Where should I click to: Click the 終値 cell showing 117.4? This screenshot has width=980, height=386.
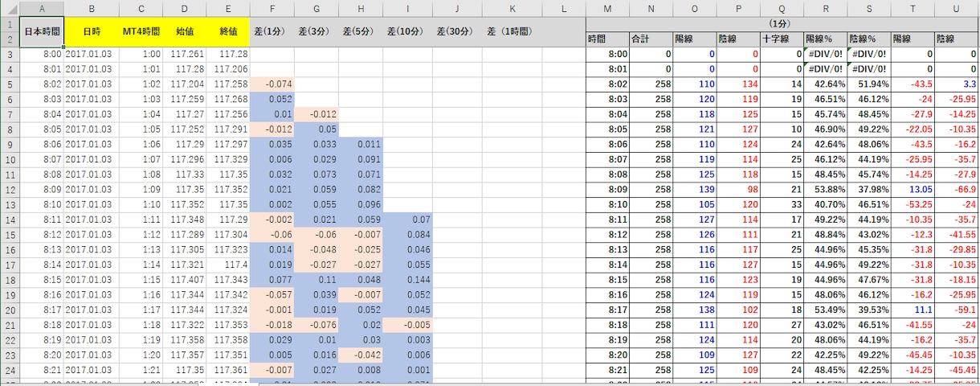point(229,265)
